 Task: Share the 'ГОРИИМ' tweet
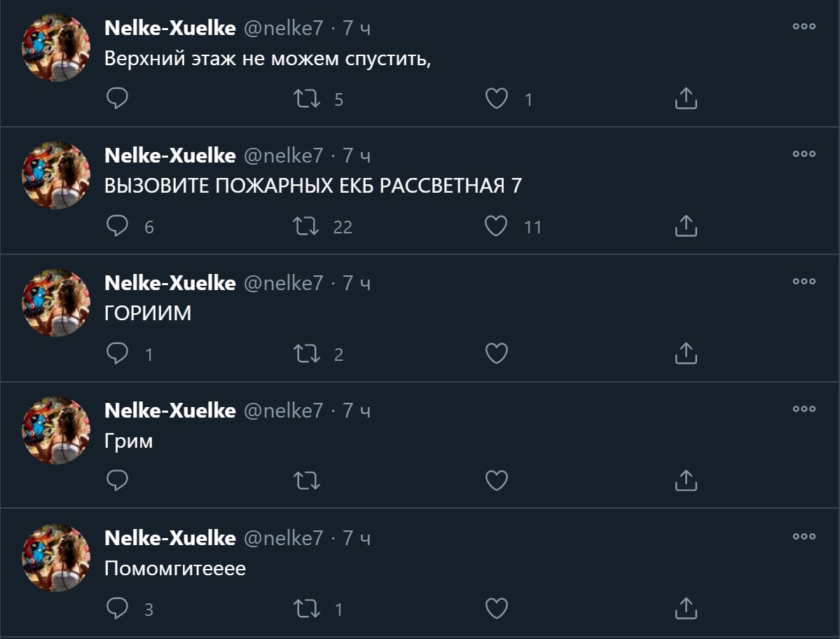686,354
